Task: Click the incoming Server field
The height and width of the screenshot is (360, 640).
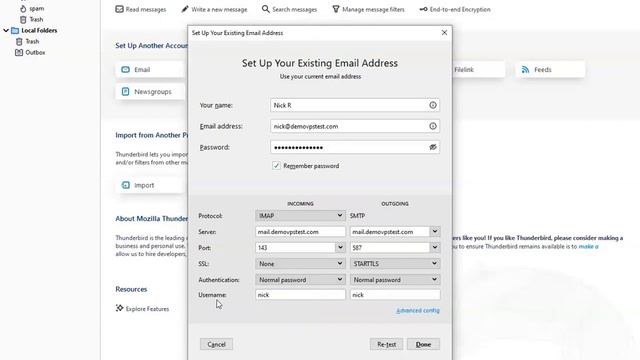Action: pyautogui.click(x=300, y=231)
